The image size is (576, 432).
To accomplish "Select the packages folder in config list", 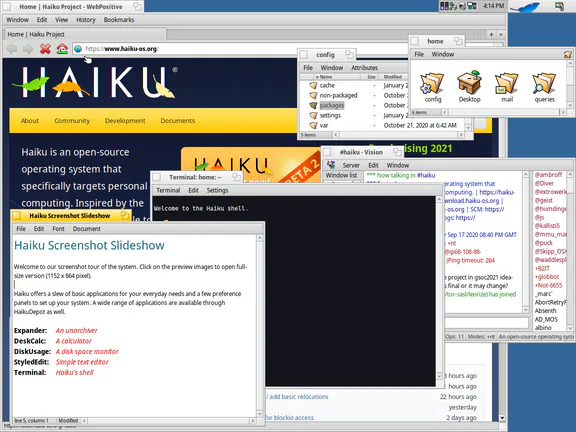I will [x=332, y=105].
